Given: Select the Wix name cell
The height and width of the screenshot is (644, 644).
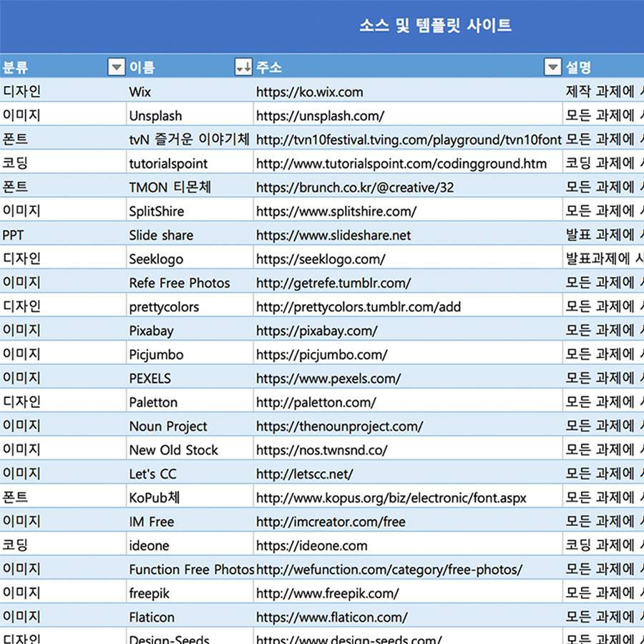Looking at the screenshot, I should click(x=190, y=91).
